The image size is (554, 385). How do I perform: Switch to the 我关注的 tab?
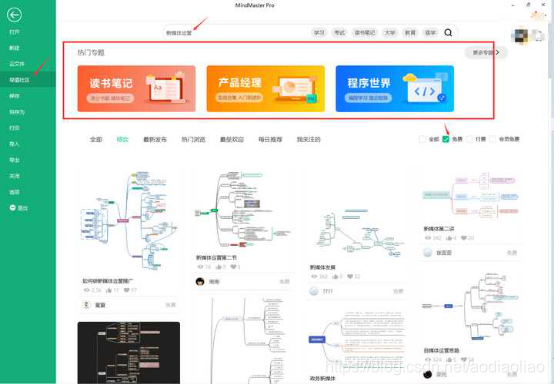[x=308, y=139]
